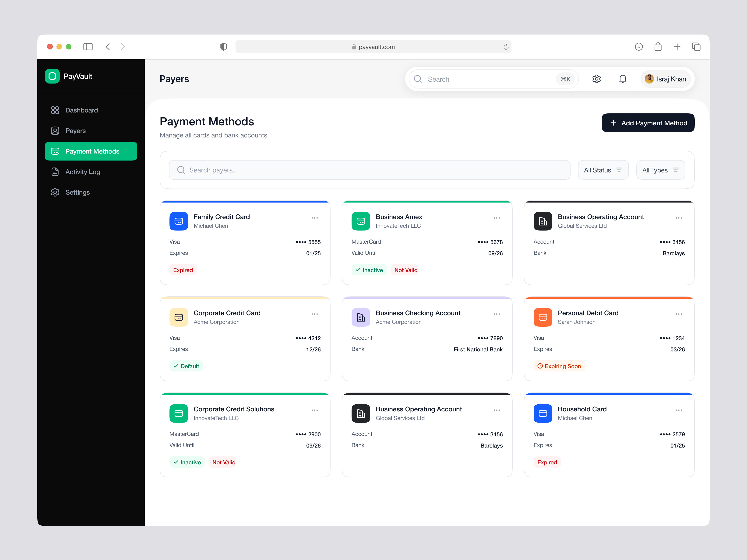Screen dimensions: 747x560
Task: Click the Personal Debit Card orange icon
Action: pos(543,317)
